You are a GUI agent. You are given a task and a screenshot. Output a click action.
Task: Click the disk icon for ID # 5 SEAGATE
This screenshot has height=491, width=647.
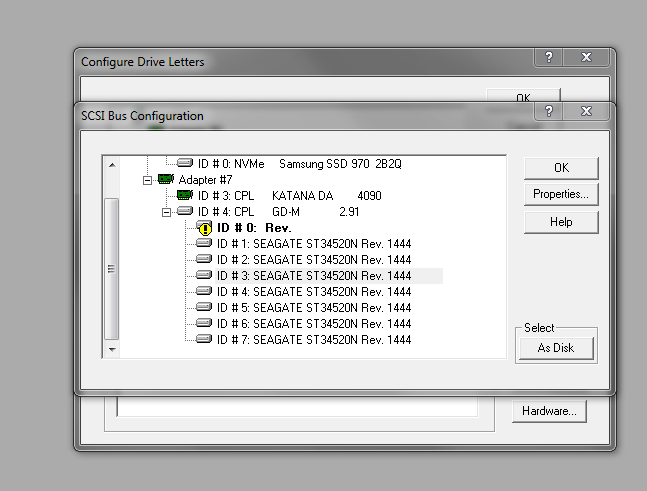coord(204,307)
